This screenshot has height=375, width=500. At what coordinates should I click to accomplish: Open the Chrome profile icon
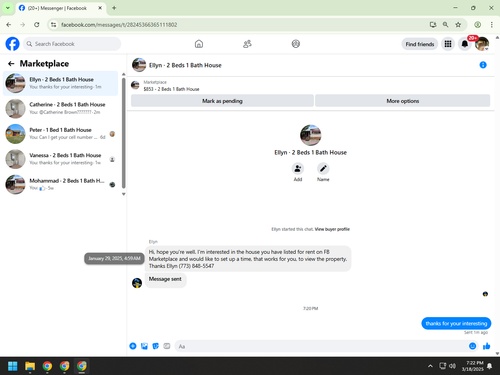[x=478, y=25]
